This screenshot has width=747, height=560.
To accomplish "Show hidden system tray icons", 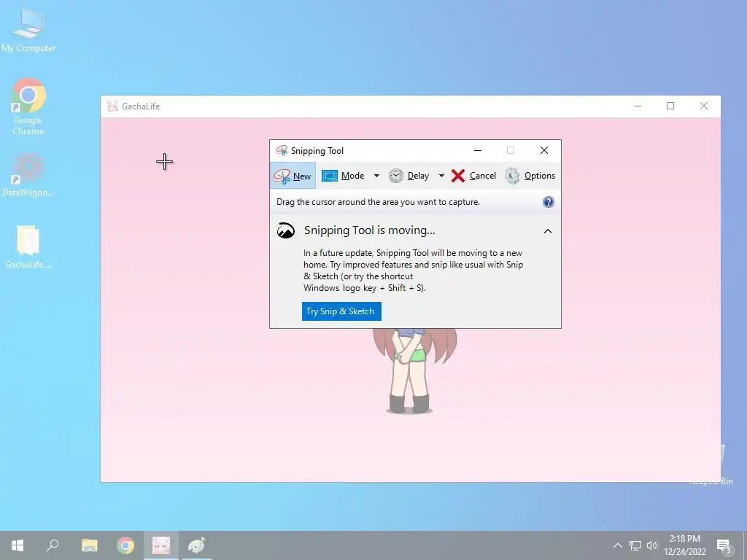I will click(617, 545).
